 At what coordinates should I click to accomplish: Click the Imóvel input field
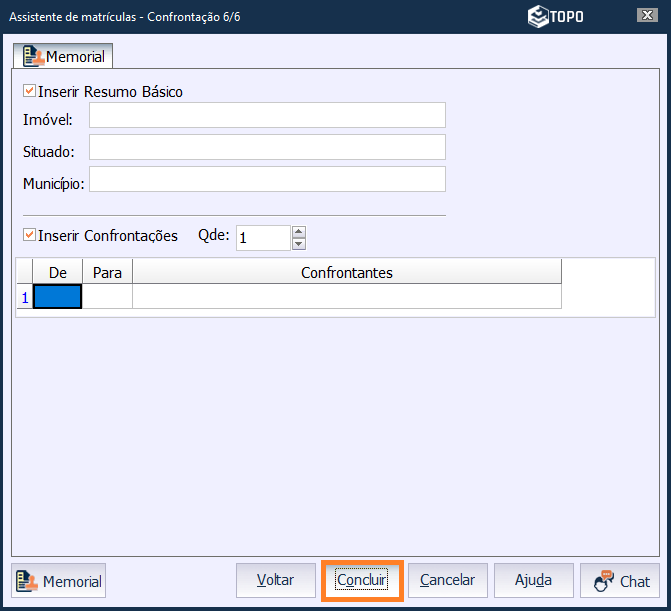pos(267,115)
